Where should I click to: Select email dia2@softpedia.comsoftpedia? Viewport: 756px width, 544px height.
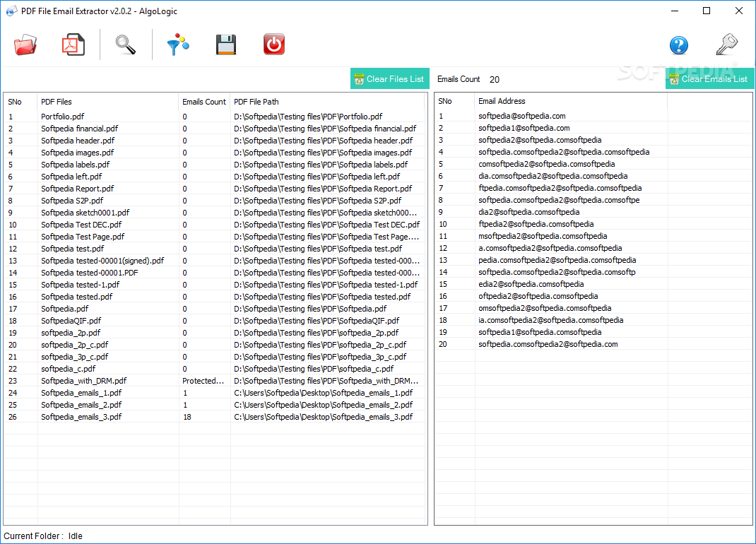tap(529, 212)
